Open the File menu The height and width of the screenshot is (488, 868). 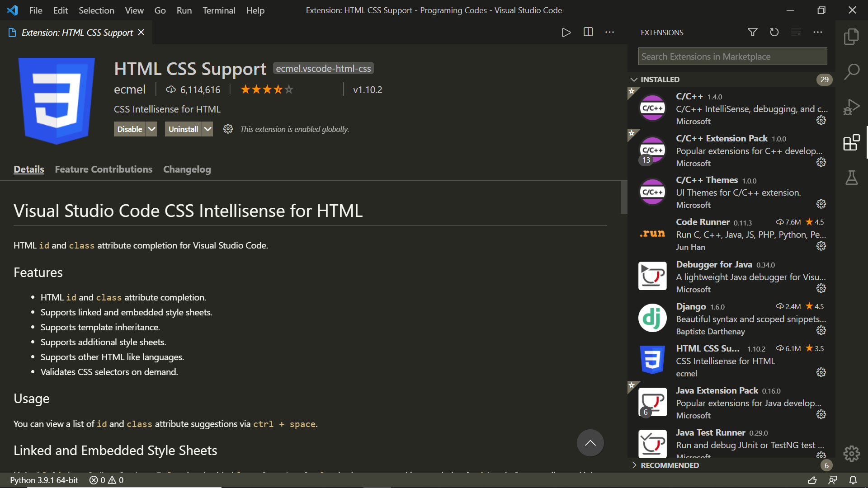pos(36,10)
